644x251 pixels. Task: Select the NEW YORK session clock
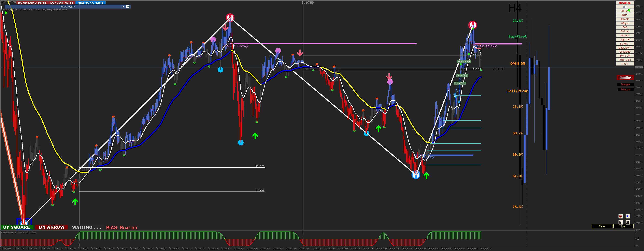pos(90,2)
